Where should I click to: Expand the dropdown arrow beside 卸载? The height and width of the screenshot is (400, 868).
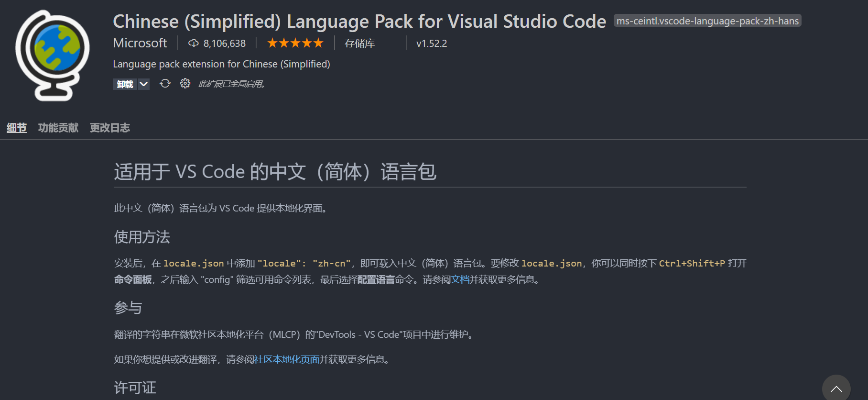pyautogui.click(x=144, y=84)
